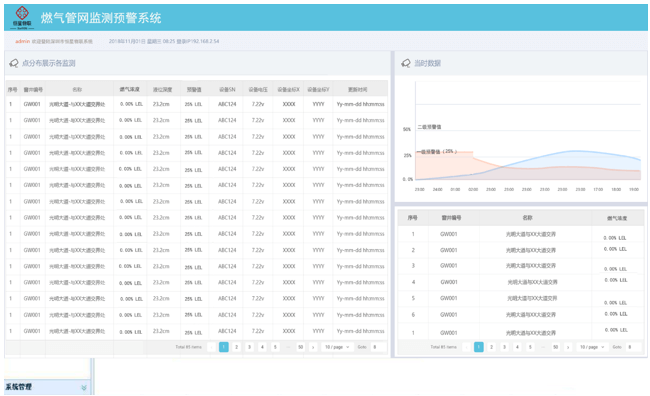Click 更新时间 column header

click(x=357, y=90)
